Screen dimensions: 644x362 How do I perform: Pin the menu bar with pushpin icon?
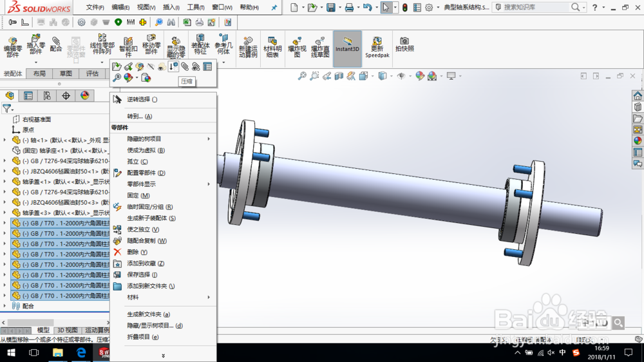point(274,7)
